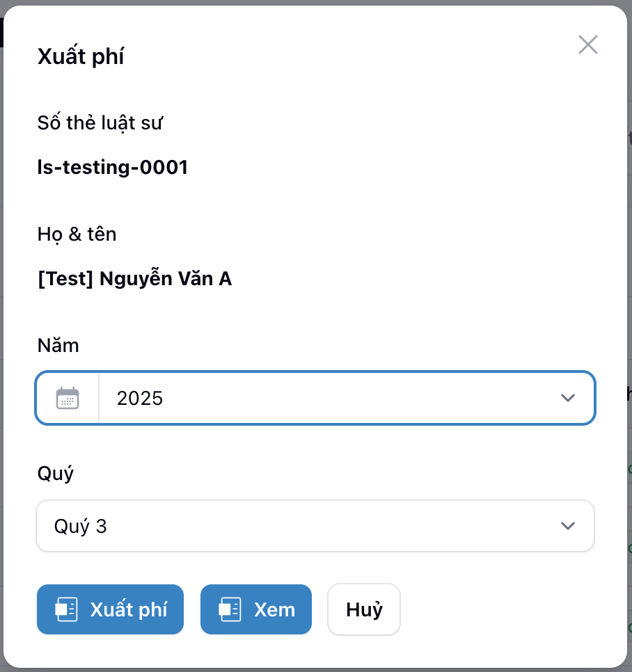Click Huỷ to cancel the dialog
Viewport: 632px width, 672px height.
point(363,609)
